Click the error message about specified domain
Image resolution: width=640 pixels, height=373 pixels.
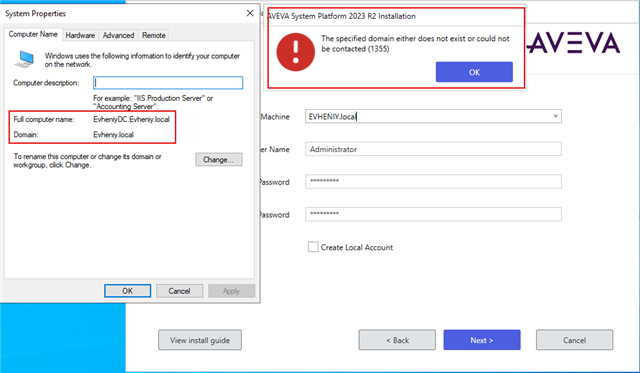coord(415,44)
